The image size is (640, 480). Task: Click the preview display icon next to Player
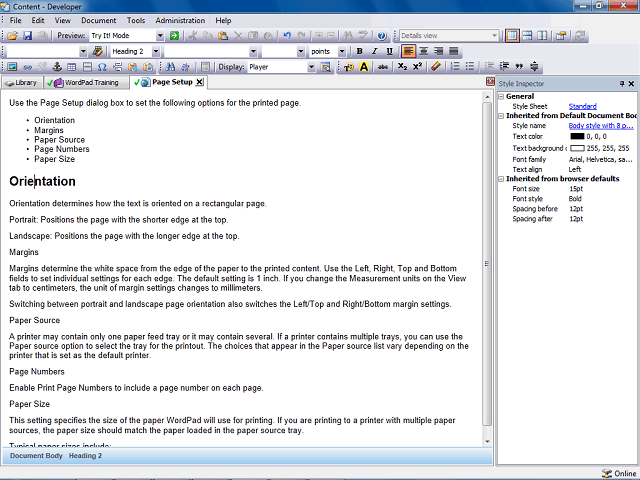325,67
